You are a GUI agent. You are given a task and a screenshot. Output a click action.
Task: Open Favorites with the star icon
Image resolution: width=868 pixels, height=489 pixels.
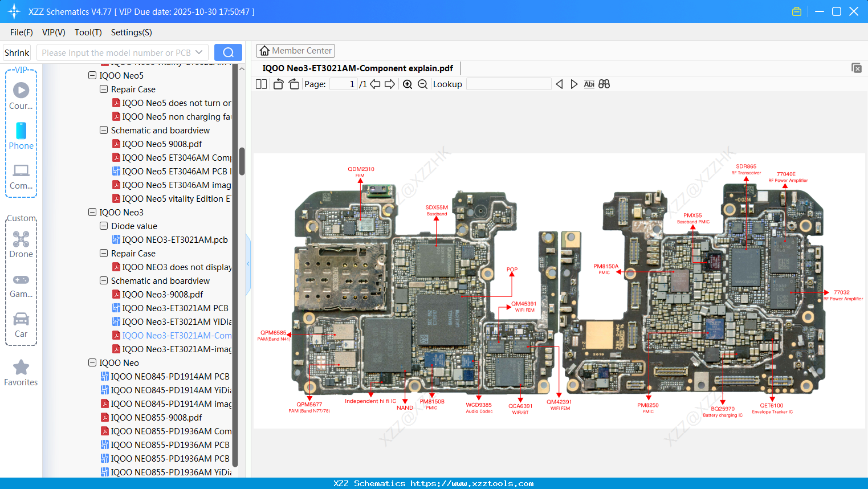[x=21, y=367]
